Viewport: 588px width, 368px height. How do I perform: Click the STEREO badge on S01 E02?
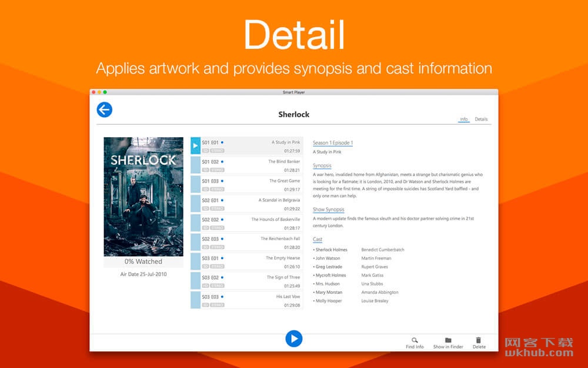[x=217, y=170]
